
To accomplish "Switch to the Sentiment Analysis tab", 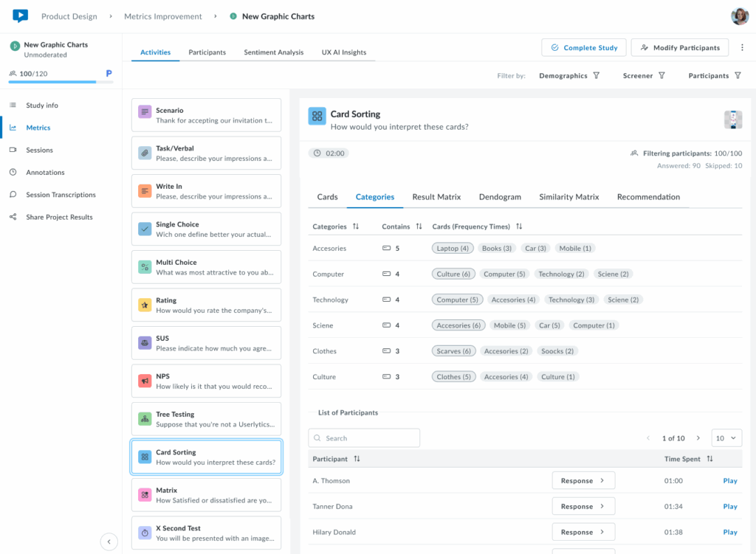I will coord(273,52).
